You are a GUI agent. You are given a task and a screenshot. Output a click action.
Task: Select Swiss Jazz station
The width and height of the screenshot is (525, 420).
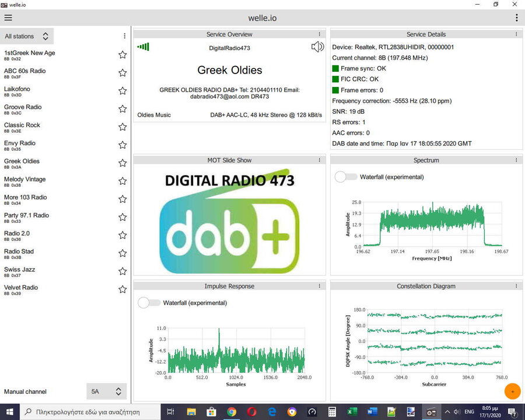point(19,271)
